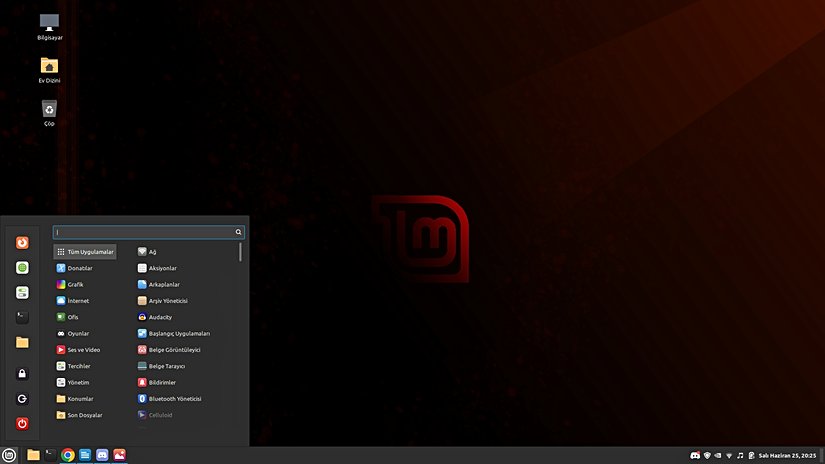Open the Wi-Fi network tray icon

click(x=729, y=456)
